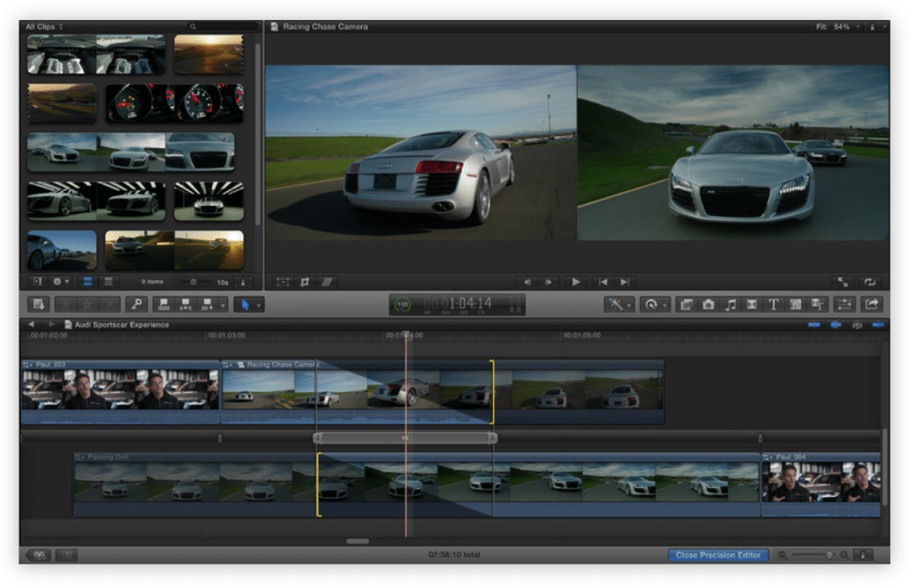Screen dimensions: 913x588
Task: Select the dashboard gauges clip thumbnail
Action: 175,103
